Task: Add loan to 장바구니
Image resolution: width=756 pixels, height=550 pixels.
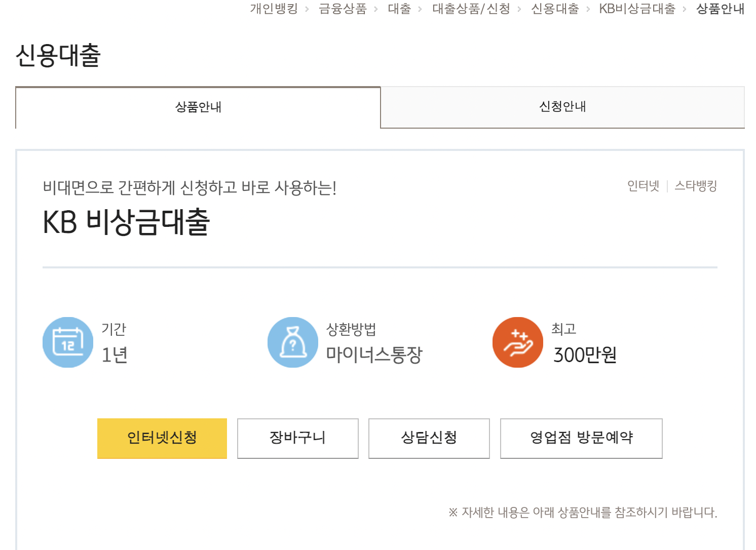Action: click(x=298, y=438)
